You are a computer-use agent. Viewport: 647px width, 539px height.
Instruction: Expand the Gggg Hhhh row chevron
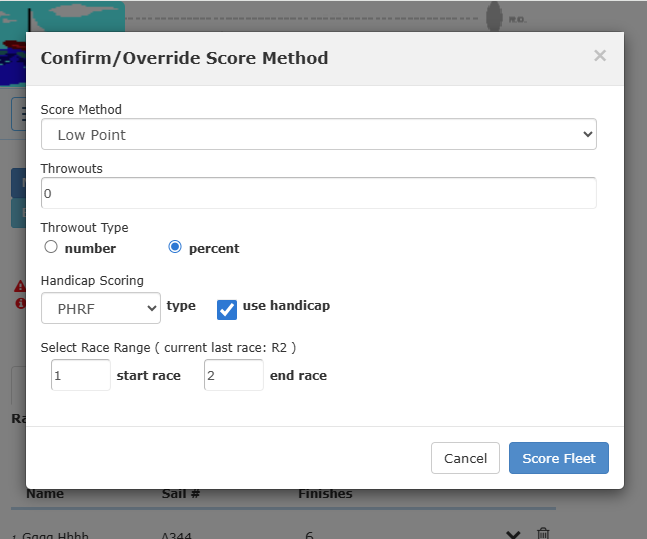coord(513,534)
